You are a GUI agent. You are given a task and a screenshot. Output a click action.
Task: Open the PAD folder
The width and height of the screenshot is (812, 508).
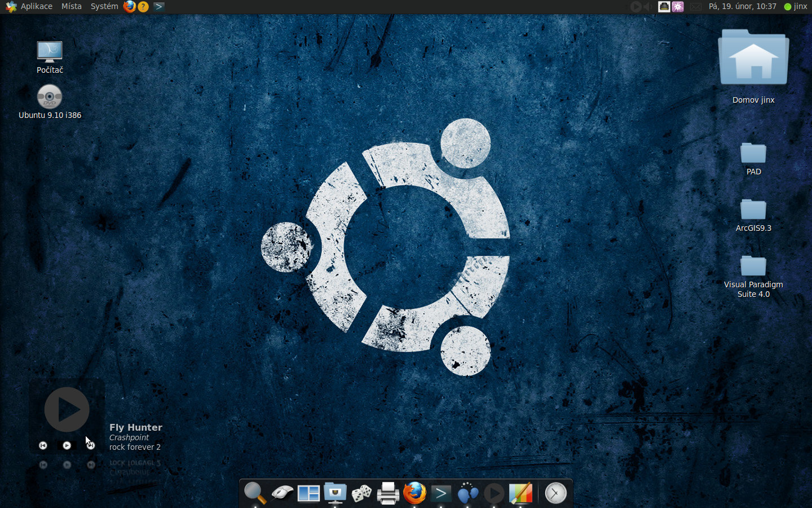(x=753, y=159)
